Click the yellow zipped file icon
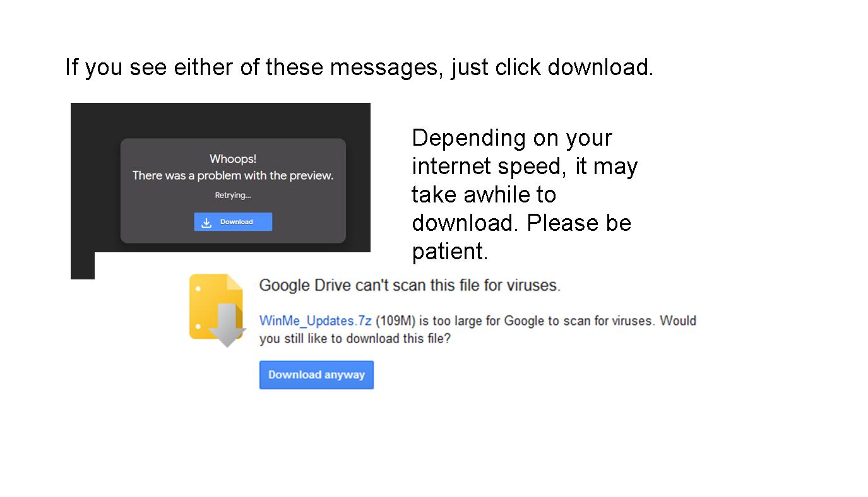Image resolution: width=868 pixels, height=497 pixels. tap(217, 307)
